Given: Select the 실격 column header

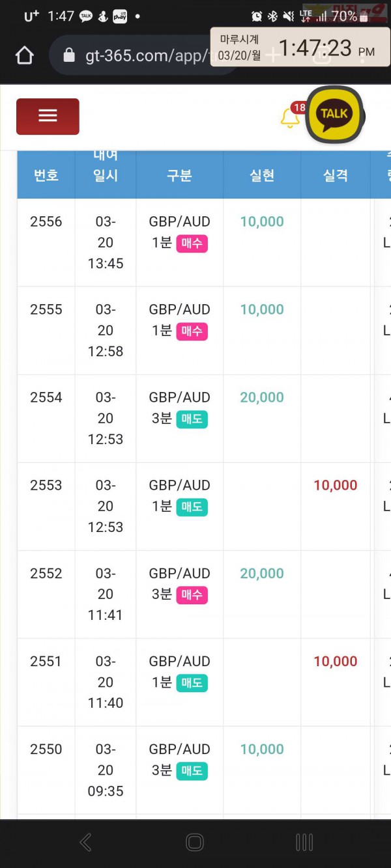Looking at the screenshot, I should coord(336,175).
